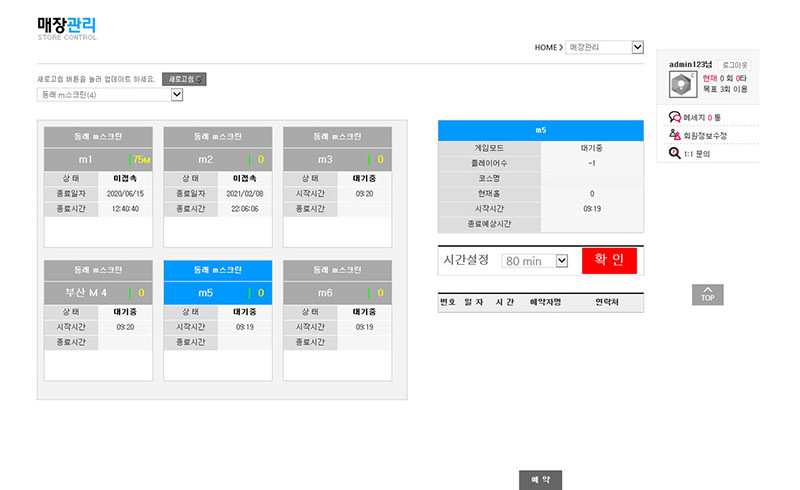This screenshot has height=490, width=800.
Task: Click the 매장관리 Store Control logo
Action: tap(67, 27)
